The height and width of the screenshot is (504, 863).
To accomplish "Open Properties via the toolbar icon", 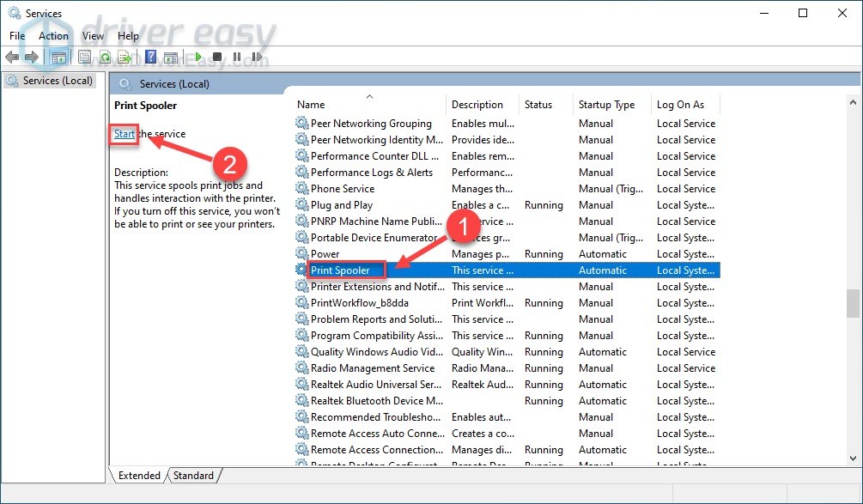I will click(84, 58).
